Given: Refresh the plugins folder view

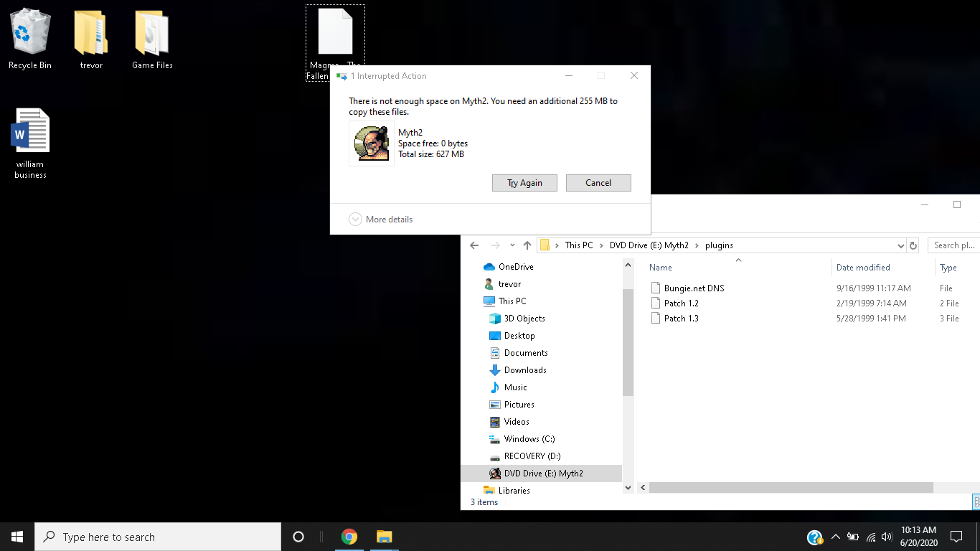Looking at the screenshot, I should (x=913, y=245).
